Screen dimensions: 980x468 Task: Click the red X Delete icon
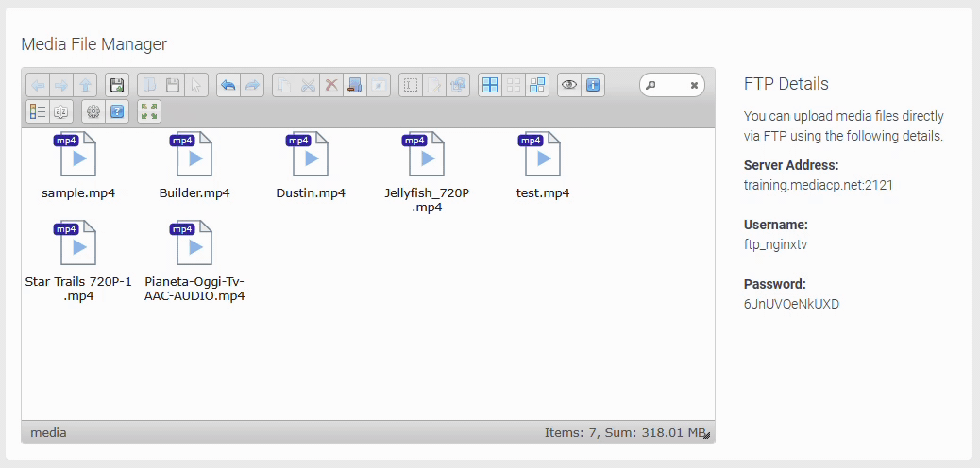[x=331, y=85]
